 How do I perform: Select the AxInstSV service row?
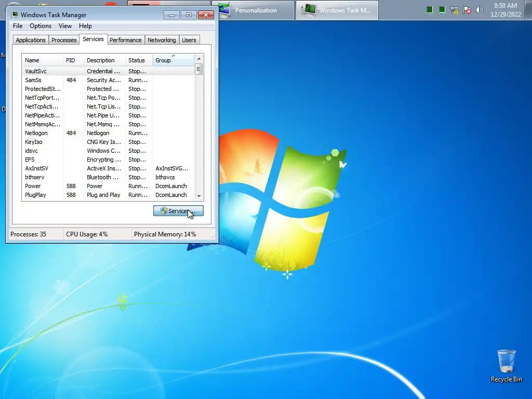point(108,168)
